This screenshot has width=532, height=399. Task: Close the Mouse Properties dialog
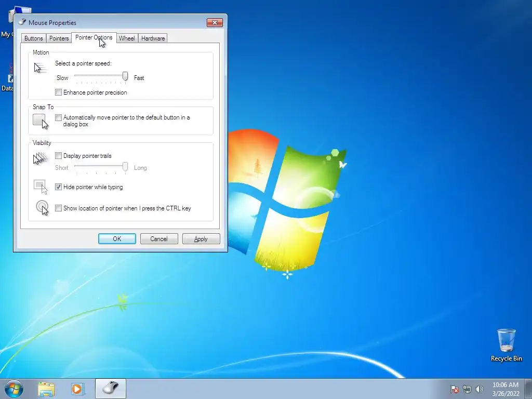(x=215, y=23)
